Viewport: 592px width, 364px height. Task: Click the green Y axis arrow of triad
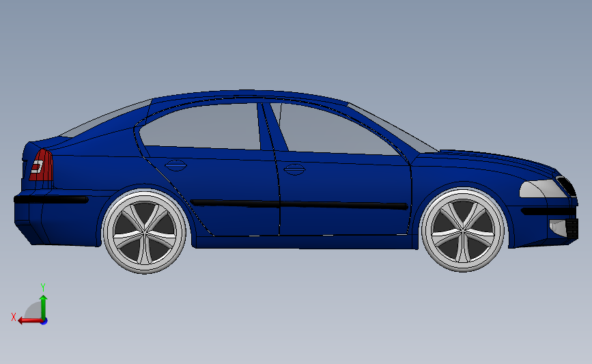(43, 307)
